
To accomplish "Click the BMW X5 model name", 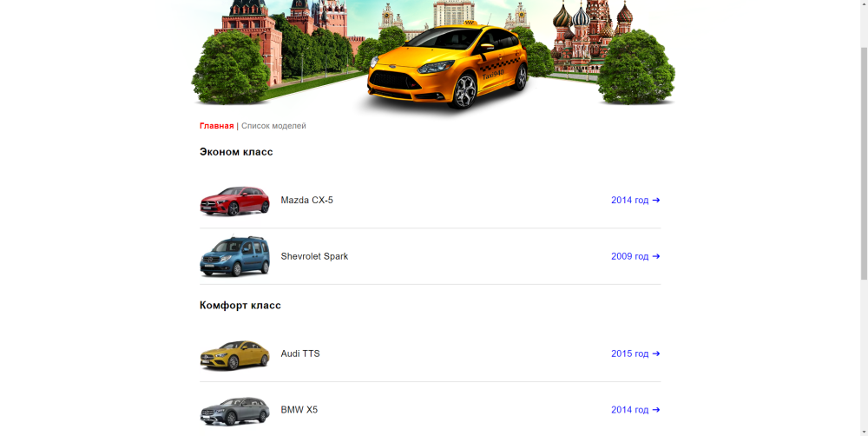I will (x=299, y=410).
